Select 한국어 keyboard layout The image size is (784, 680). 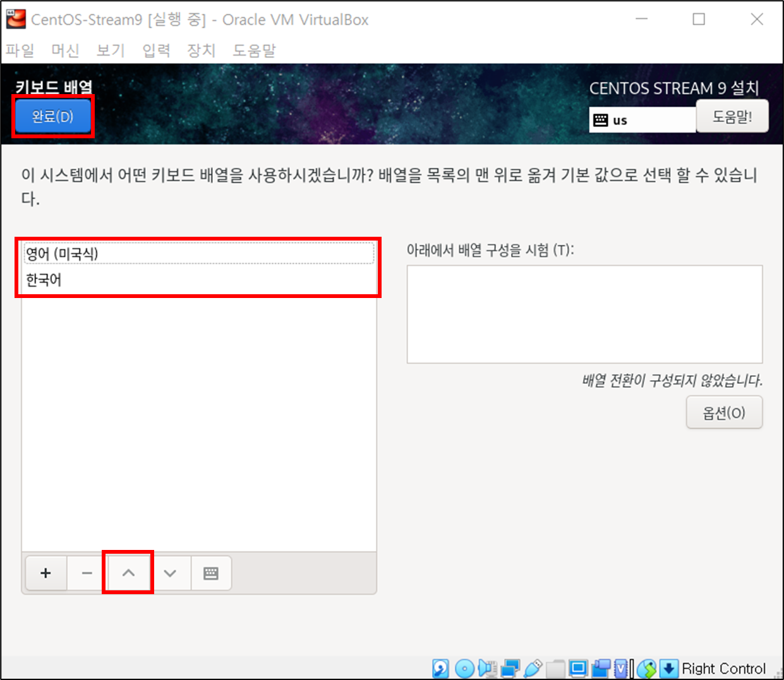(x=199, y=280)
